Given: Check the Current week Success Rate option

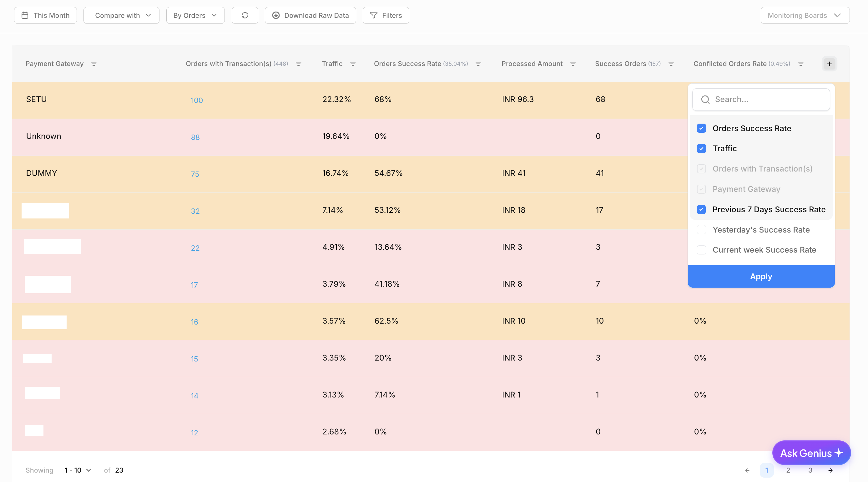Looking at the screenshot, I should click(701, 250).
